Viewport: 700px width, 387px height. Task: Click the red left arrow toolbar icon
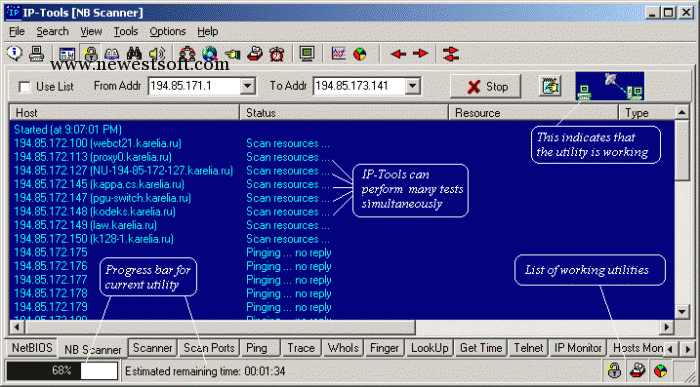398,54
